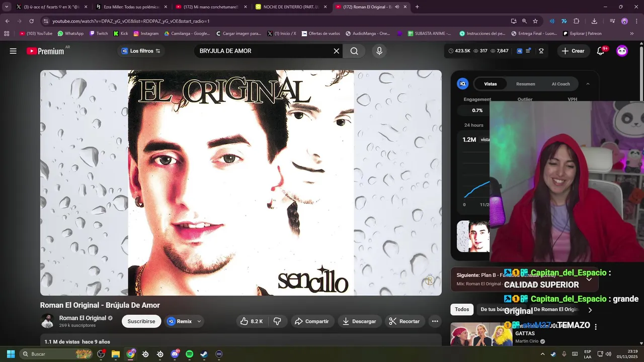Image resolution: width=644 pixels, height=362 pixels.
Task: Clip the video using Recortar
Action: [404, 321]
